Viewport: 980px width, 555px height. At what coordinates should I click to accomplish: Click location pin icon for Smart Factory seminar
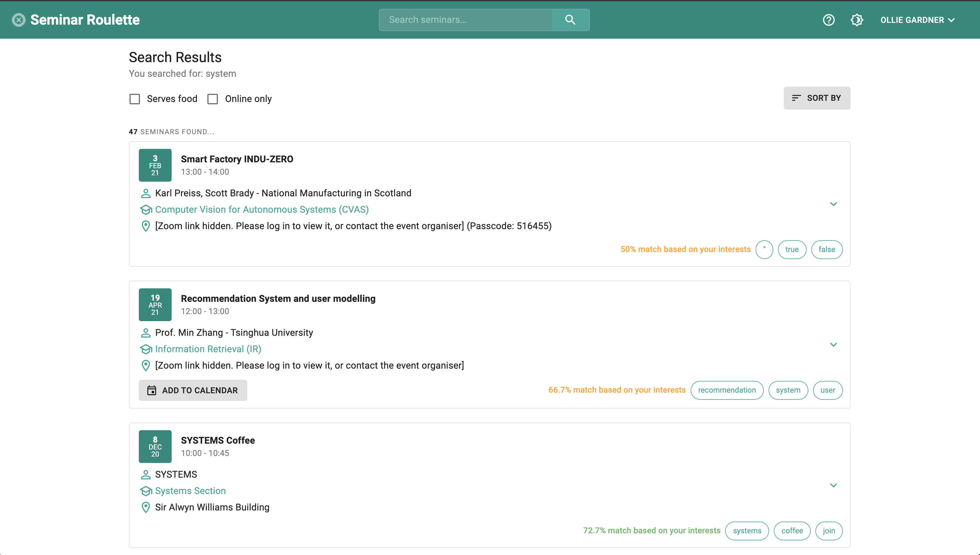pyautogui.click(x=146, y=226)
